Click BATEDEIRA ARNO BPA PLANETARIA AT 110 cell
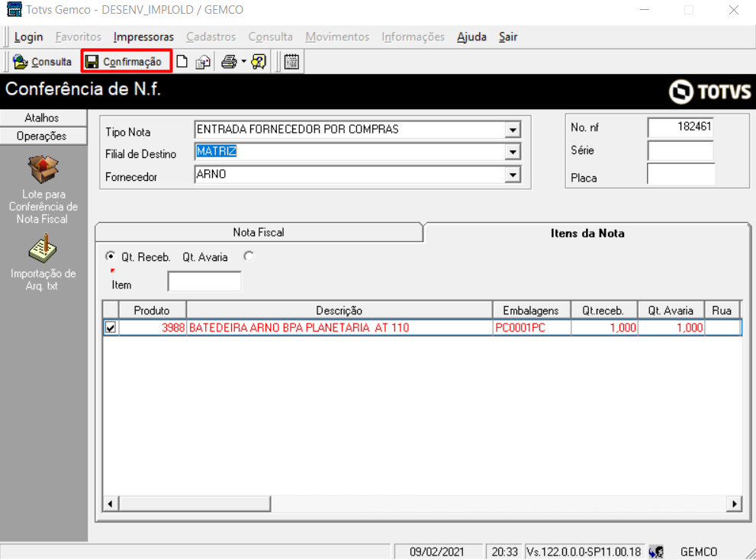This screenshot has width=756, height=560. pyautogui.click(x=339, y=328)
